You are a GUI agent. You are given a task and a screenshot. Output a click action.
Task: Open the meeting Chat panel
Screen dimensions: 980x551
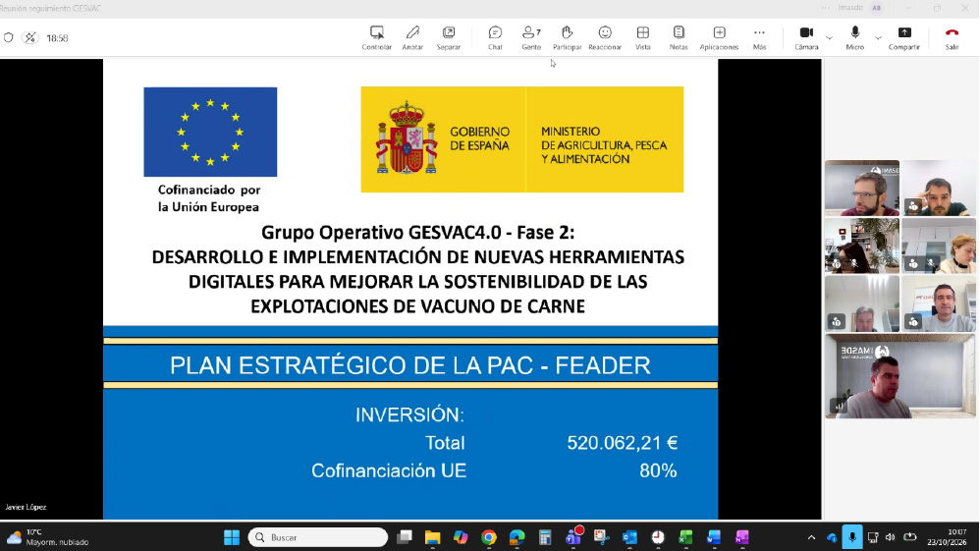point(495,37)
